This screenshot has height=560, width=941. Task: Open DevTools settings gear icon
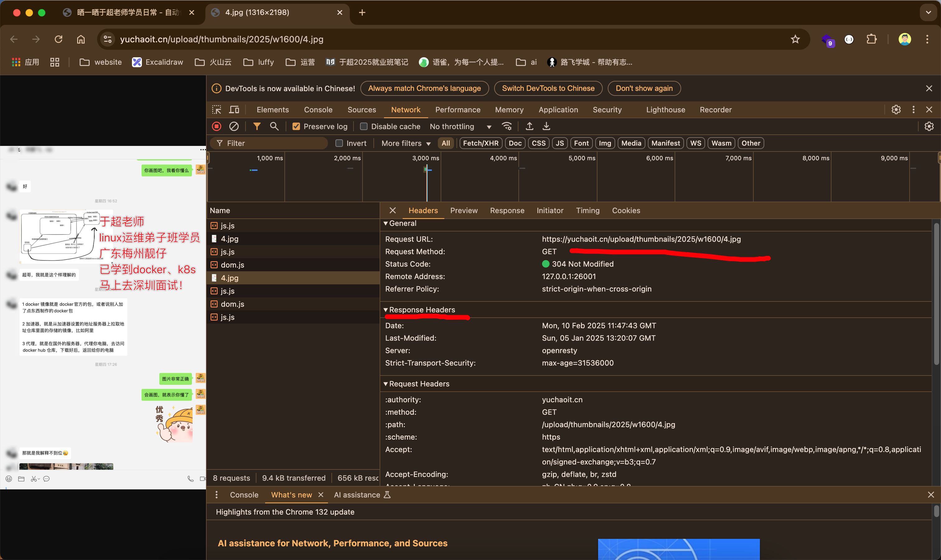(x=896, y=110)
